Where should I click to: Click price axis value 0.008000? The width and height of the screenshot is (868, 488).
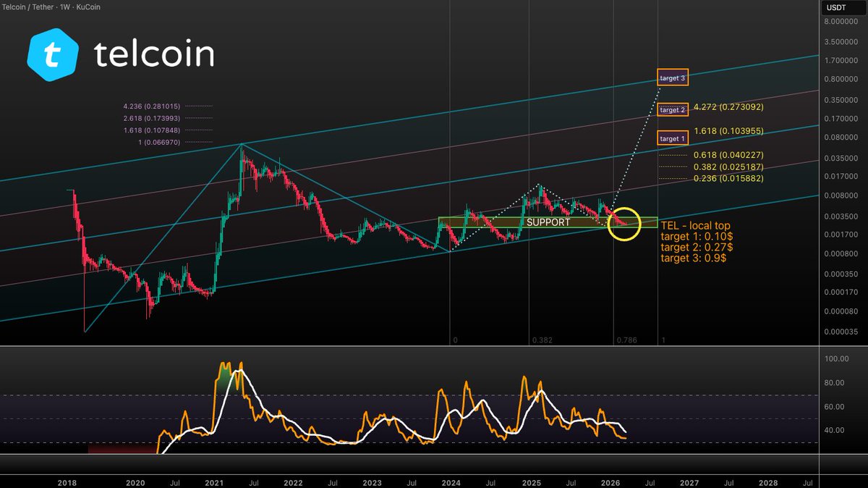tap(841, 195)
